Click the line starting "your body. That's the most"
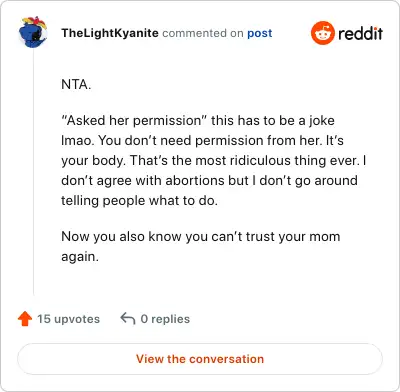 click(x=214, y=161)
